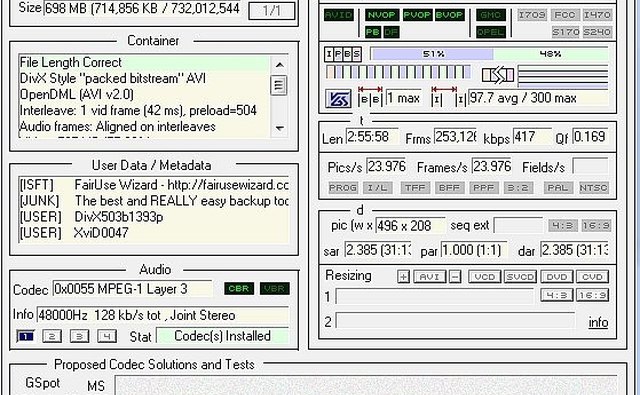Click the frame reorder arrows icon

click(x=498, y=75)
